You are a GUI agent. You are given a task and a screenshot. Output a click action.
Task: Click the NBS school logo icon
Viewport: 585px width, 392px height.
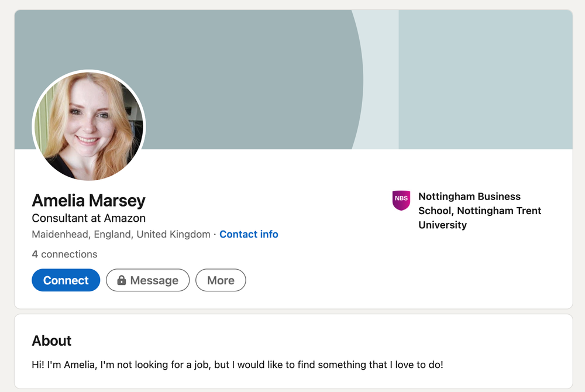click(401, 200)
